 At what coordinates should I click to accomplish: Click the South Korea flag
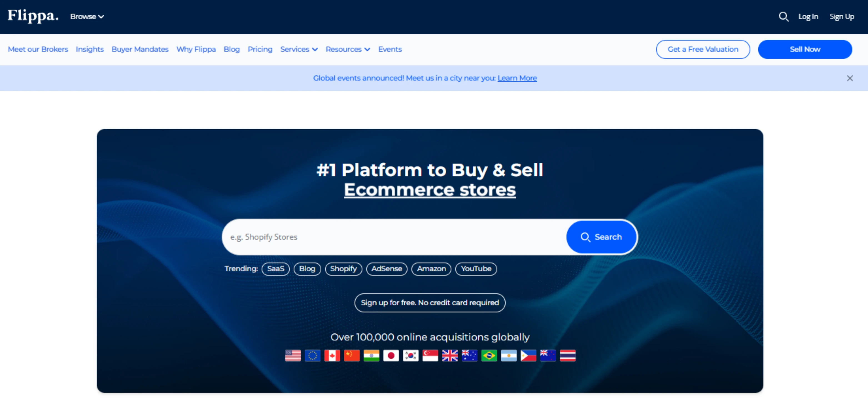(x=411, y=355)
